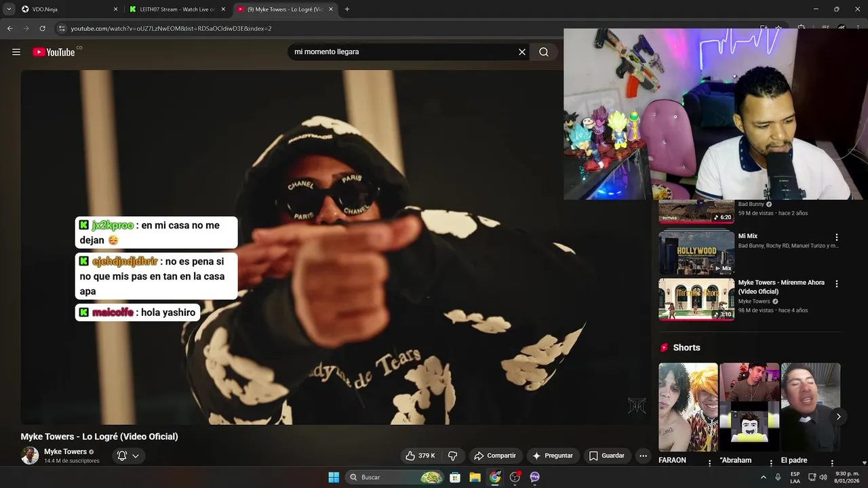Share the video with Compartir

495,455
